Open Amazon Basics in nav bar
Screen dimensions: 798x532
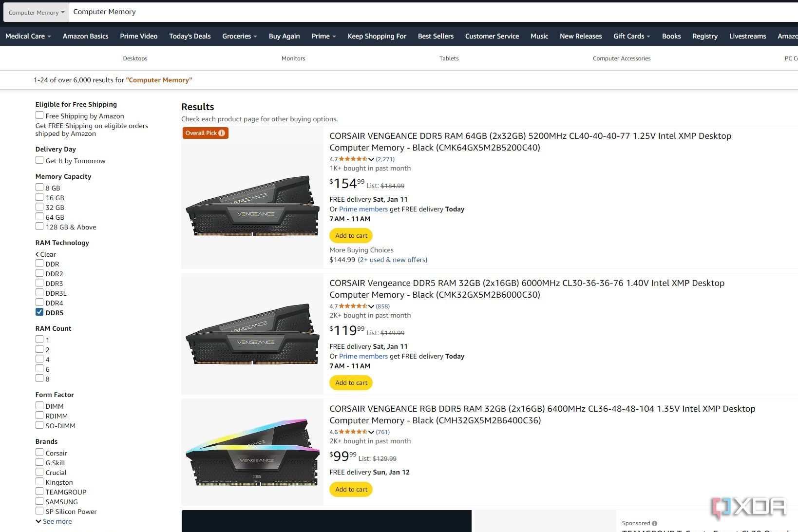(85, 36)
